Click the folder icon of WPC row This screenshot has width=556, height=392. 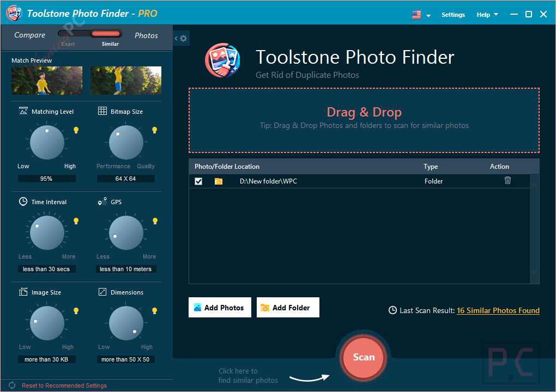click(x=219, y=181)
